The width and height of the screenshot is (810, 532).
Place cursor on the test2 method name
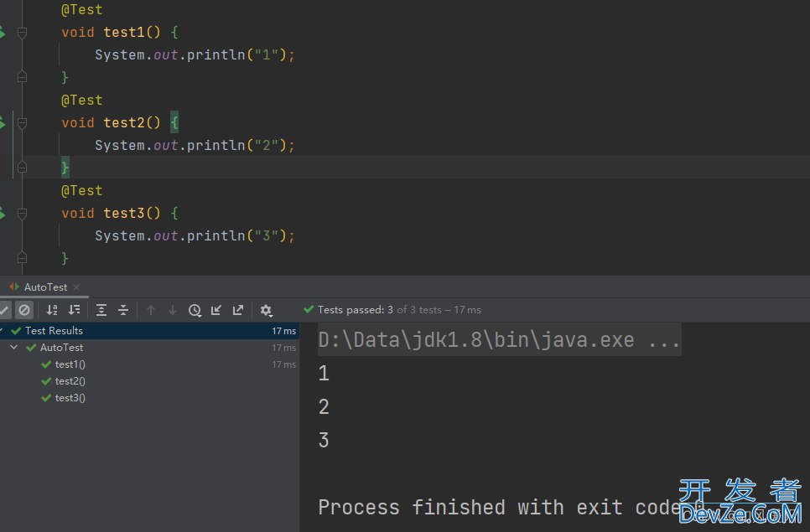pos(124,123)
